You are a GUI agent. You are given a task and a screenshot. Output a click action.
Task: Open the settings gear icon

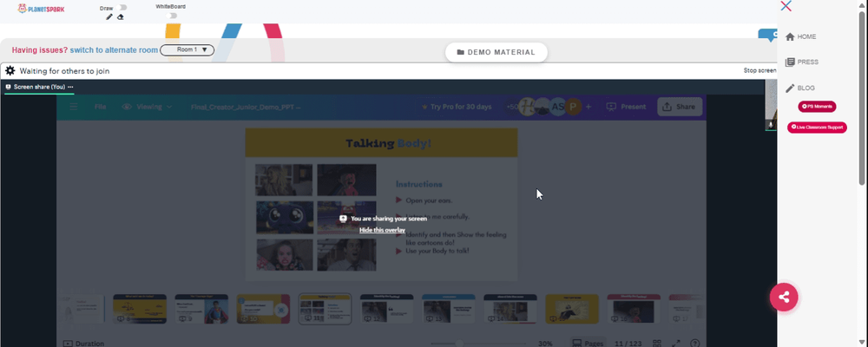[x=10, y=71]
